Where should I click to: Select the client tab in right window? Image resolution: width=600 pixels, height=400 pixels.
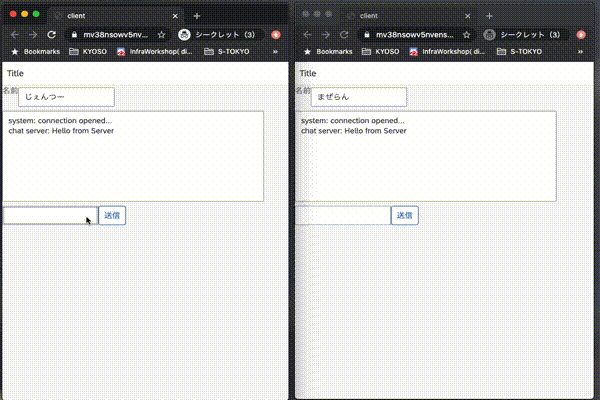[x=408, y=16]
